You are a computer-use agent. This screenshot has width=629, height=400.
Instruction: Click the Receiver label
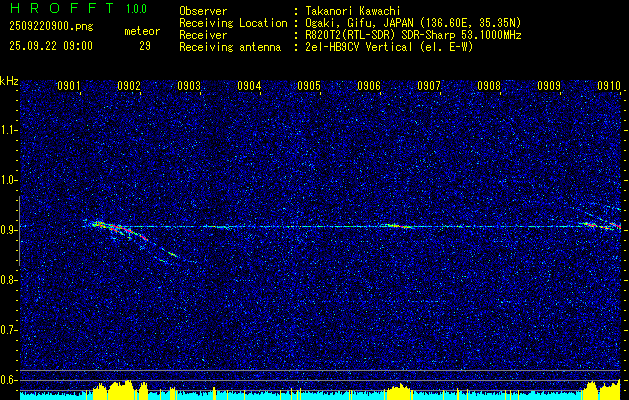tap(203, 35)
